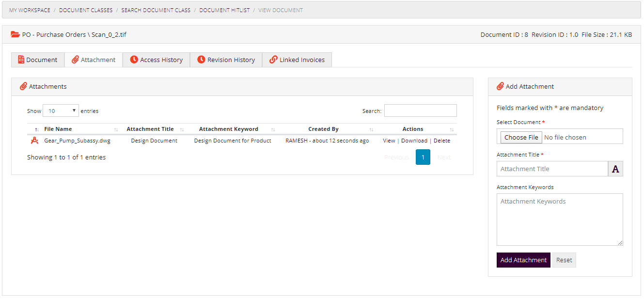This screenshot has height=301, width=644.
Task: Click the AutoCAD file icon beside Gear_Pump_Subassy.dwg
Action: coord(34,141)
